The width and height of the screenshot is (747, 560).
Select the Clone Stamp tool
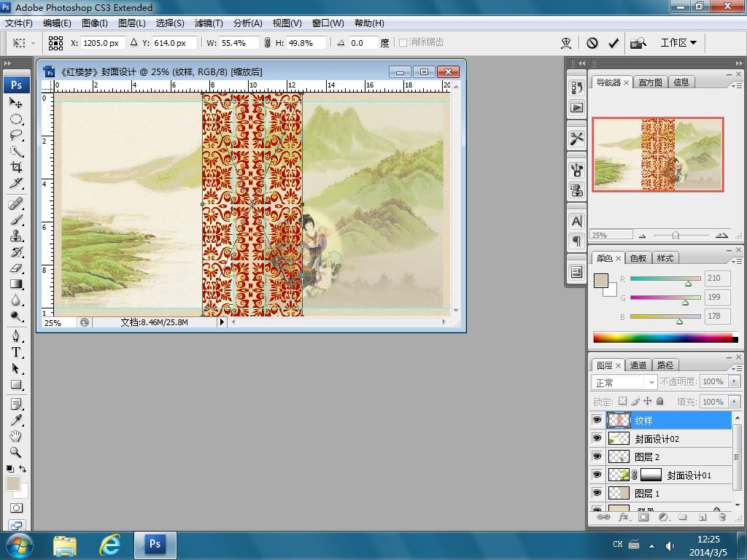click(x=16, y=236)
